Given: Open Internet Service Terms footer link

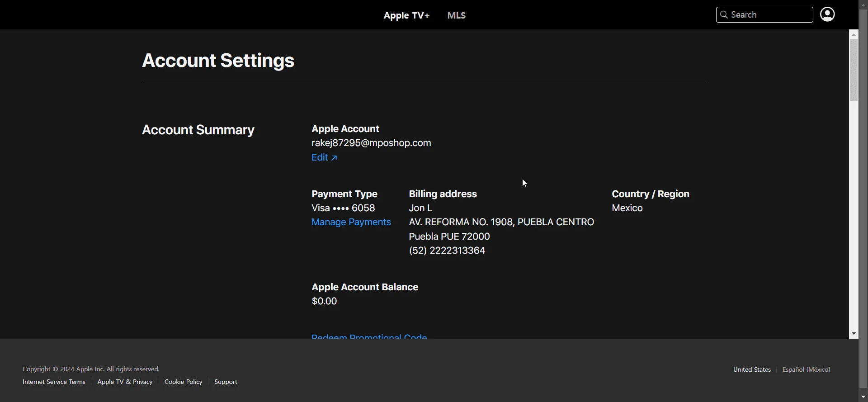Looking at the screenshot, I should point(54,382).
